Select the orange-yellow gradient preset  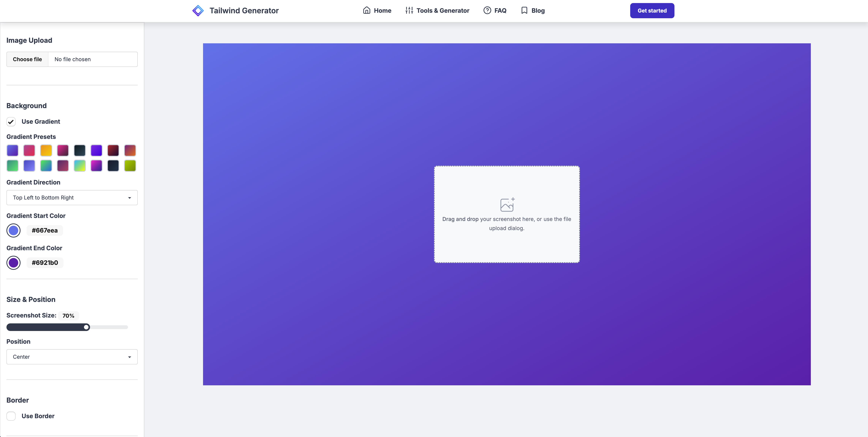click(46, 150)
